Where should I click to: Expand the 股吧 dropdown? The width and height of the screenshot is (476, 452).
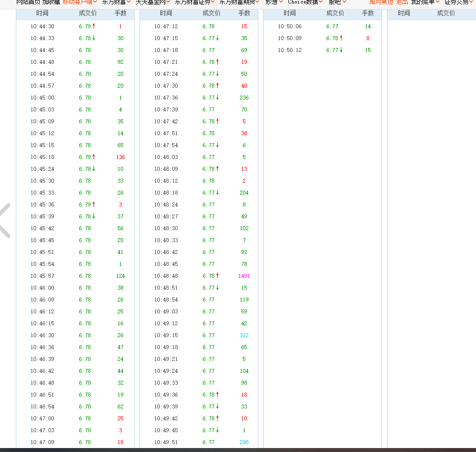point(337,2)
